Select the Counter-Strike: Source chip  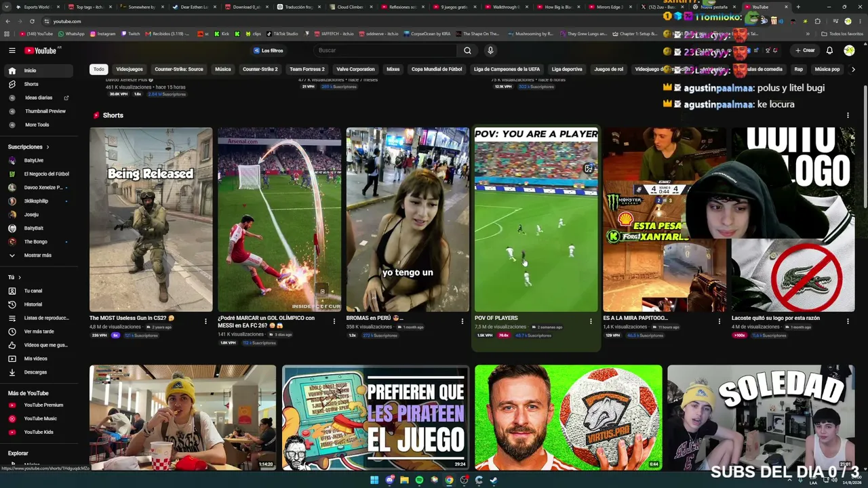pos(179,69)
